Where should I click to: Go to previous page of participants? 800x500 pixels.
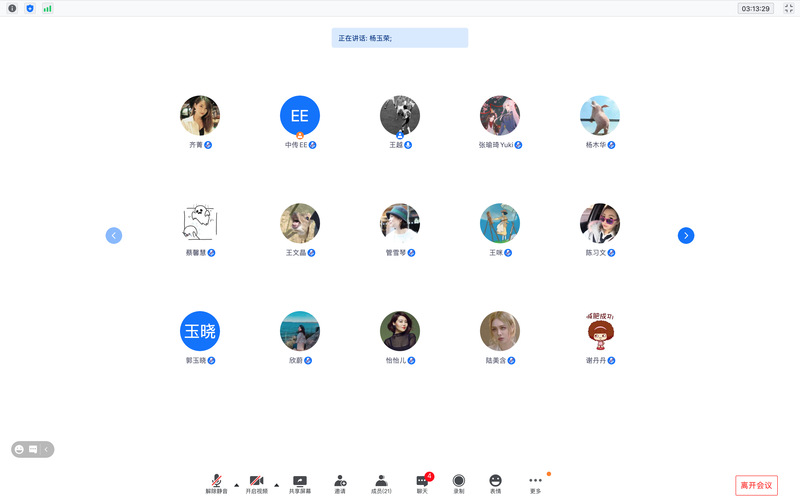(x=114, y=236)
